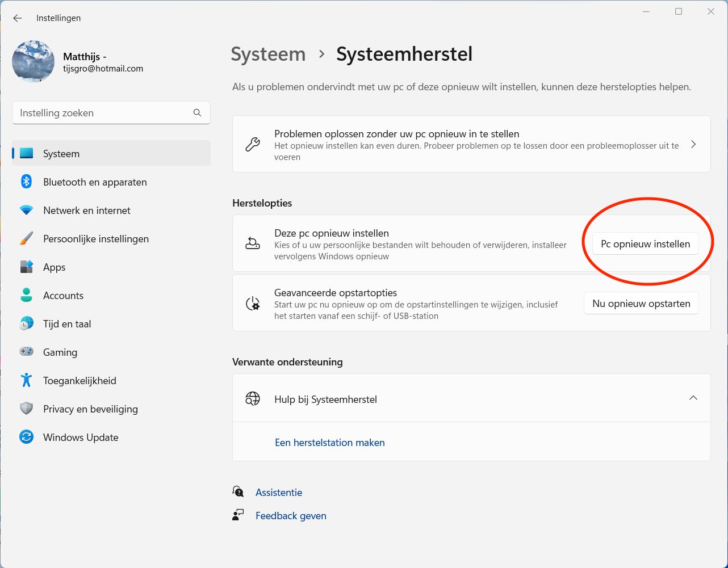Click the Netwerk en internet wifi icon
The height and width of the screenshot is (568, 728).
26,210
